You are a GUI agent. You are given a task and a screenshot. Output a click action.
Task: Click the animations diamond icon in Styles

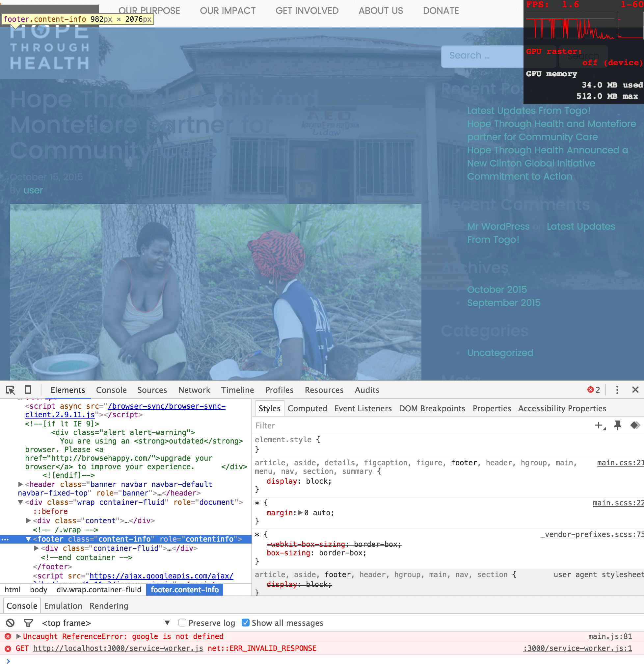coord(635,425)
